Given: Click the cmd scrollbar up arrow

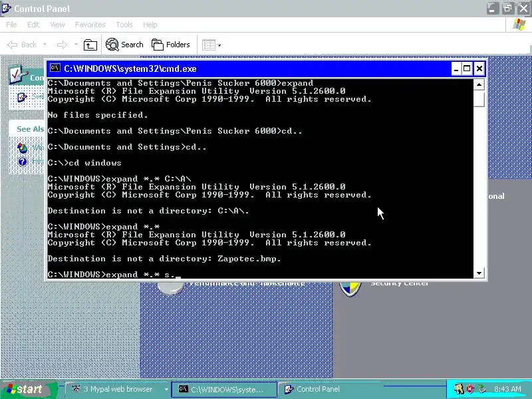Looking at the screenshot, I should tap(479, 84).
